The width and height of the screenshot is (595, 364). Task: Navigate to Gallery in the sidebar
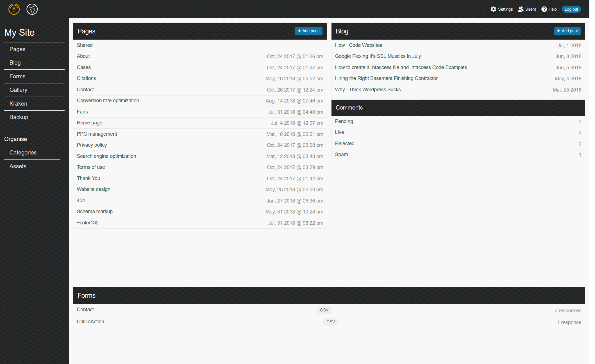point(18,90)
